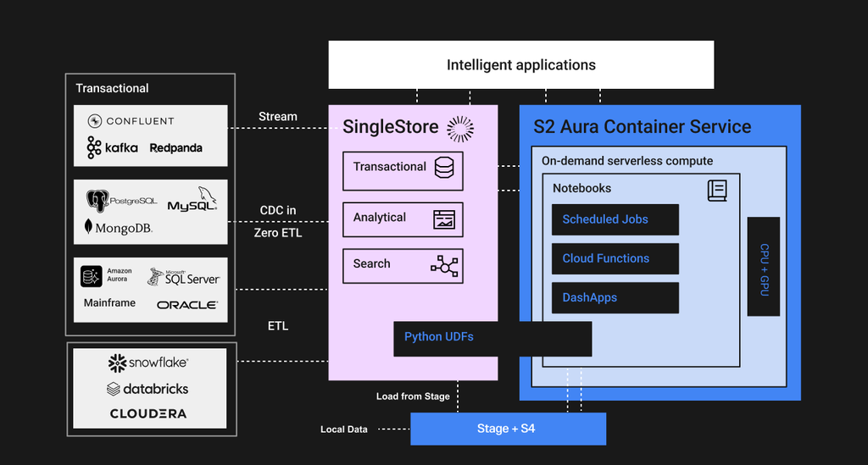Click the Kafka logo icon
This screenshot has height=465, width=868.
(93, 147)
